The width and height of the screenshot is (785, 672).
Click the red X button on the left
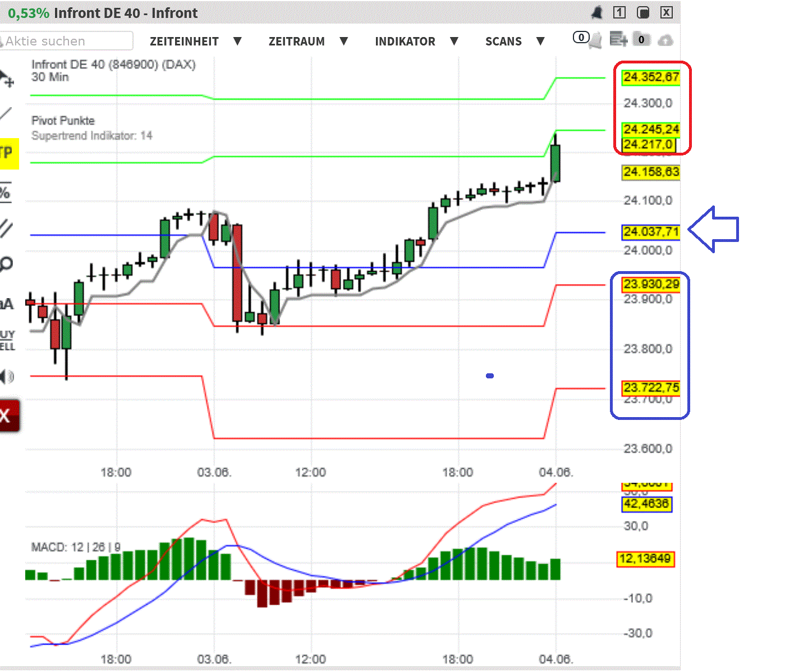coord(7,415)
